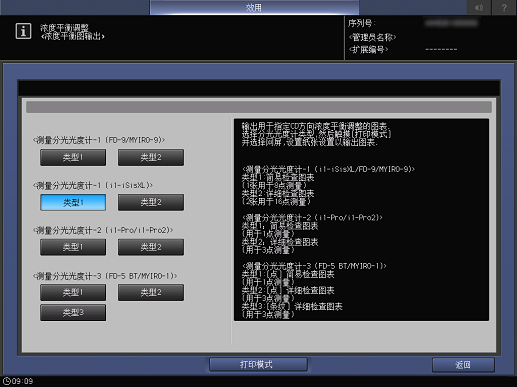517x387 pixels.
Task: Click the 序列号 label
Action: tap(362, 23)
